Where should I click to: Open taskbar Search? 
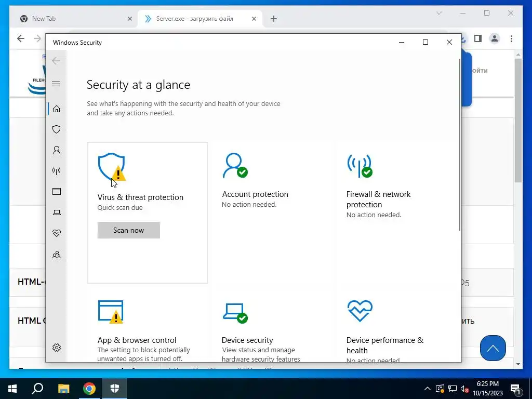[x=37, y=389]
